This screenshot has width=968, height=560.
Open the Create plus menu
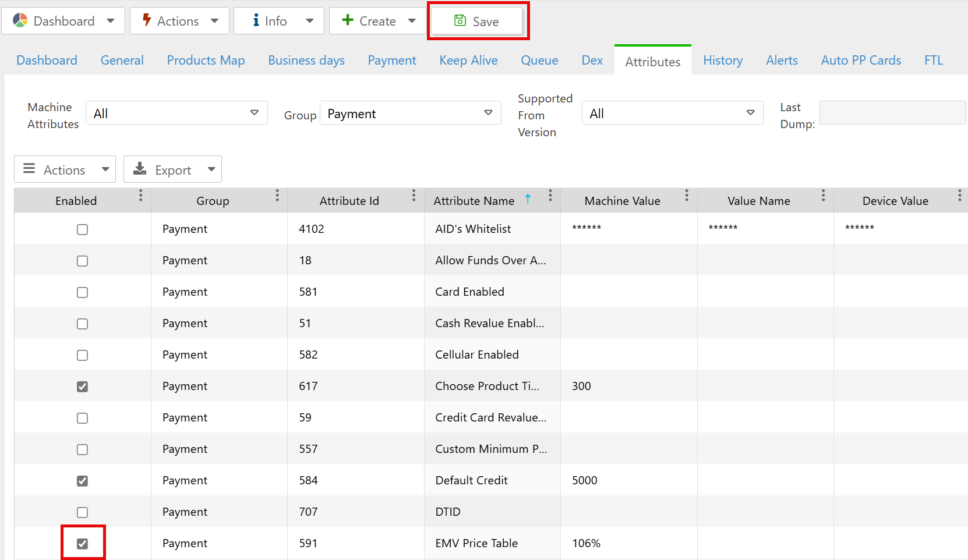pos(378,22)
